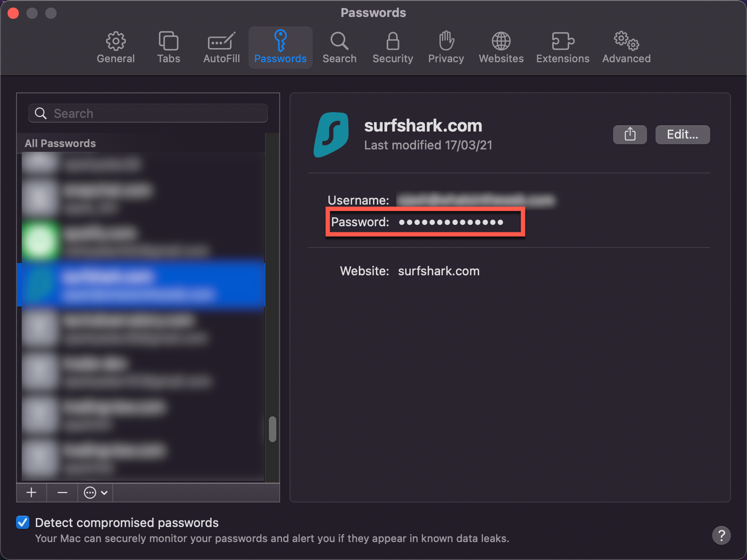Close the Passwords window
This screenshot has height=560, width=747.
[x=13, y=13]
